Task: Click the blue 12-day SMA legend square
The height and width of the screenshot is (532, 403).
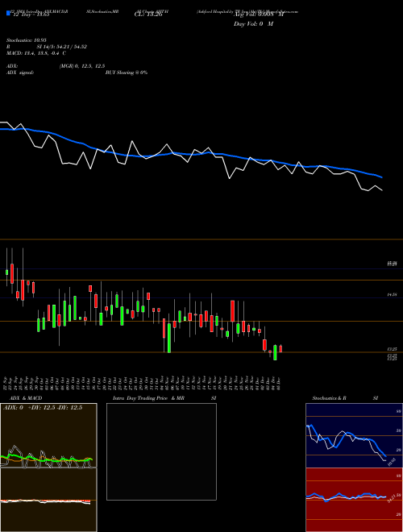Action: (8, 13)
